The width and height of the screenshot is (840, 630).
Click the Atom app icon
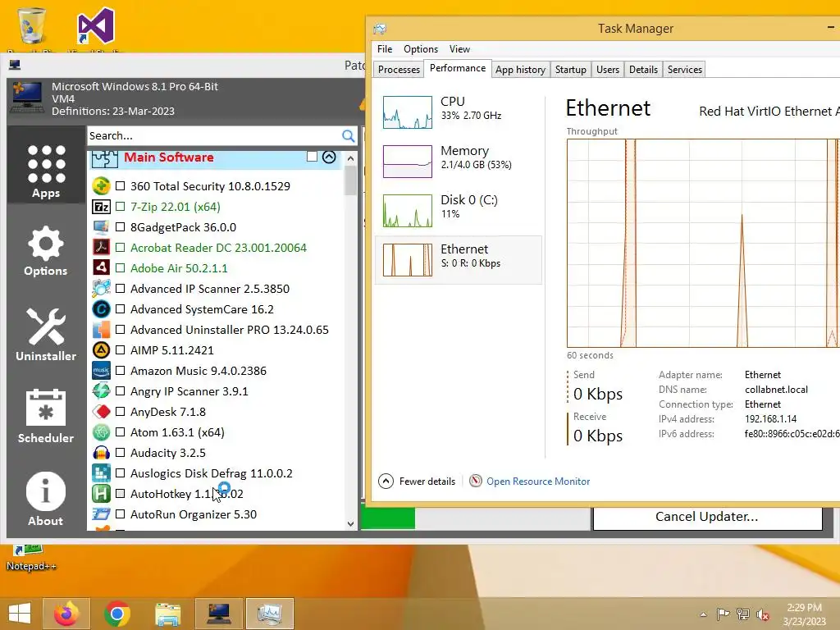[x=101, y=432]
